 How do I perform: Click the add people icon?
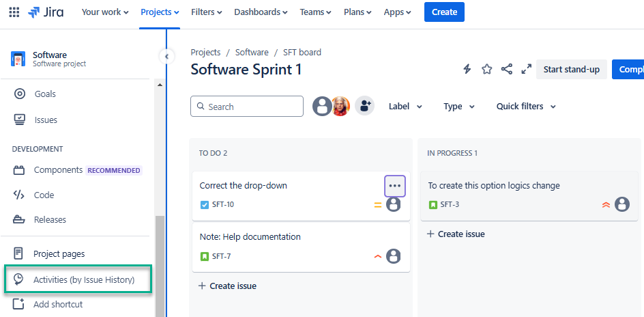click(x=365, y=106)
